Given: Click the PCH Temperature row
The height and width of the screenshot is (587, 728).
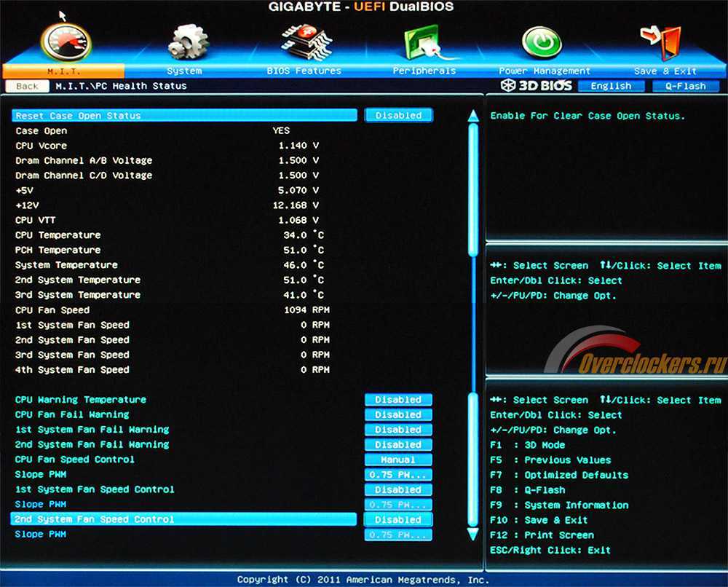Looking at the screenshot, I should tap(170, 250).
